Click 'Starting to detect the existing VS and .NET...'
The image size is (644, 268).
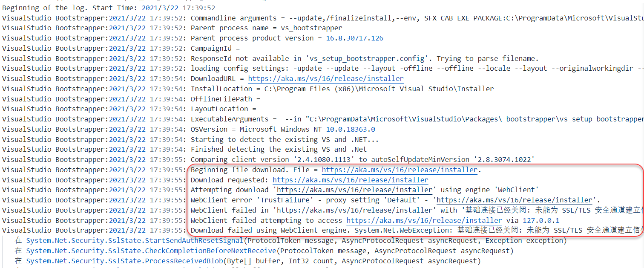pyautogui.click(x=285, y=139)
